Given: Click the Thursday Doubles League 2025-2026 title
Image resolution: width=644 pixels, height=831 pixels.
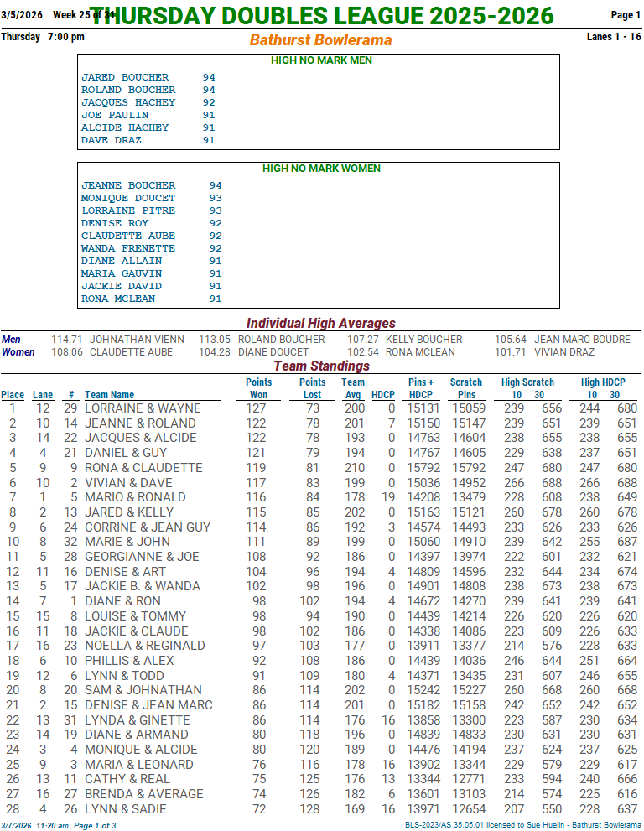Looking at the screenshot, I should (321, 16).
